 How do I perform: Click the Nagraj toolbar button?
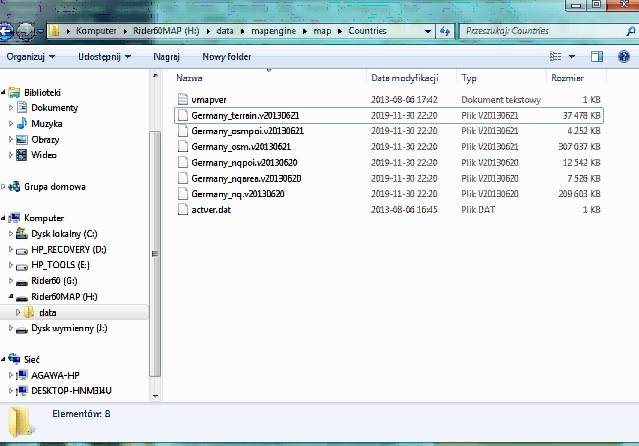click(166, 57)
